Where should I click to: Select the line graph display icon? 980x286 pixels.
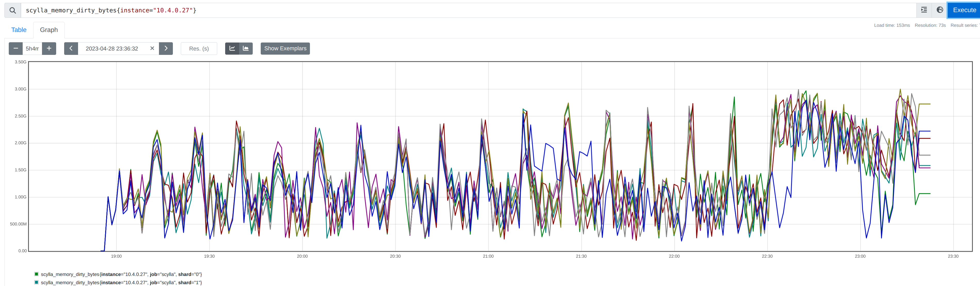point(232,48)
